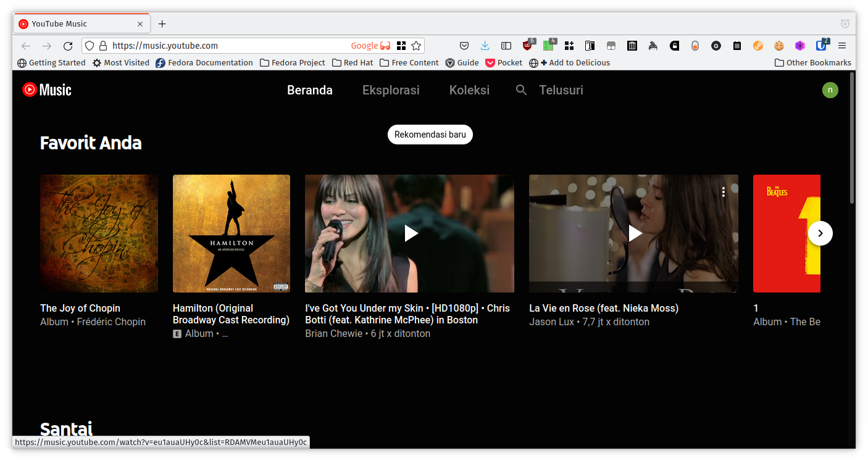Click Telusuri search field
The image size is (868, 461).
click(561, 90)
